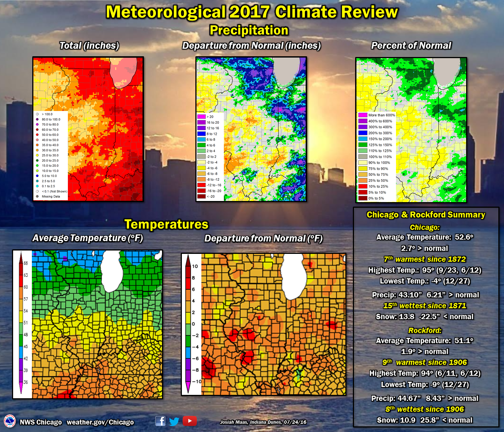Open the Twitter bird icon
504x432 pixels.
tap(174, 421)
